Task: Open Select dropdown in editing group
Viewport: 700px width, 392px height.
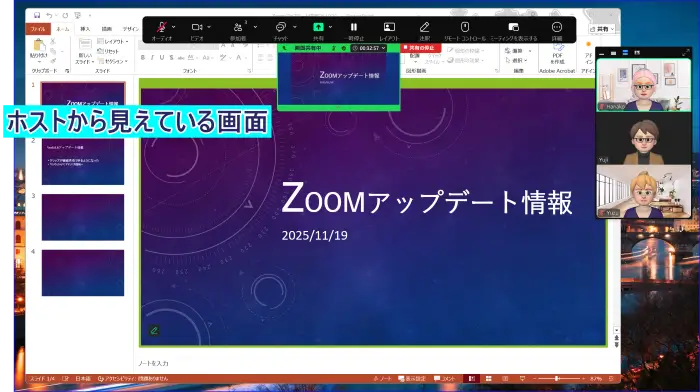Action: pos(517,60)
